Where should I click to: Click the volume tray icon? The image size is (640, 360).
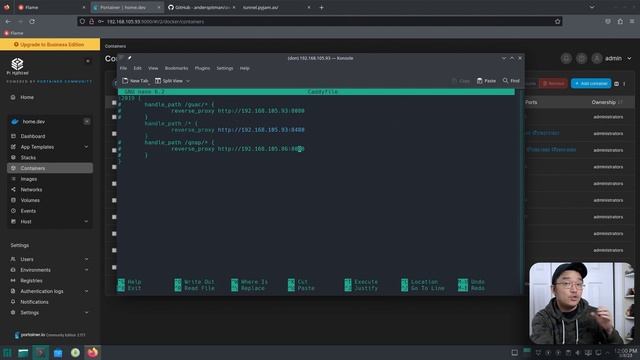[x=577, y=353]
